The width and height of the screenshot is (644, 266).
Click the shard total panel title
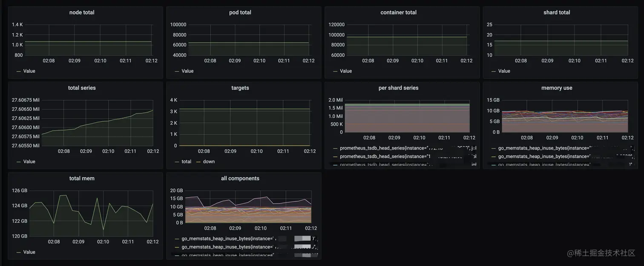(557, 12)
